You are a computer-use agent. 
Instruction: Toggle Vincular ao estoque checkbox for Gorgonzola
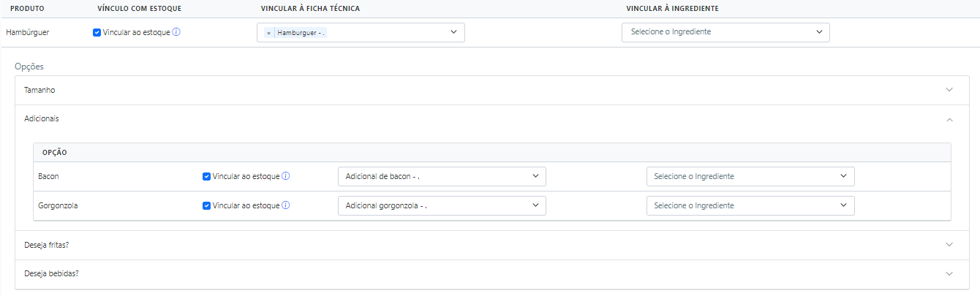pos(206,205)
